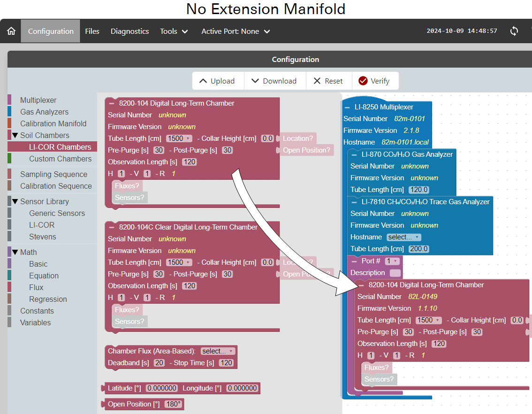The image size is (532, 414).
Task: Select the Flux subcategory
Action: coord(36,287)
